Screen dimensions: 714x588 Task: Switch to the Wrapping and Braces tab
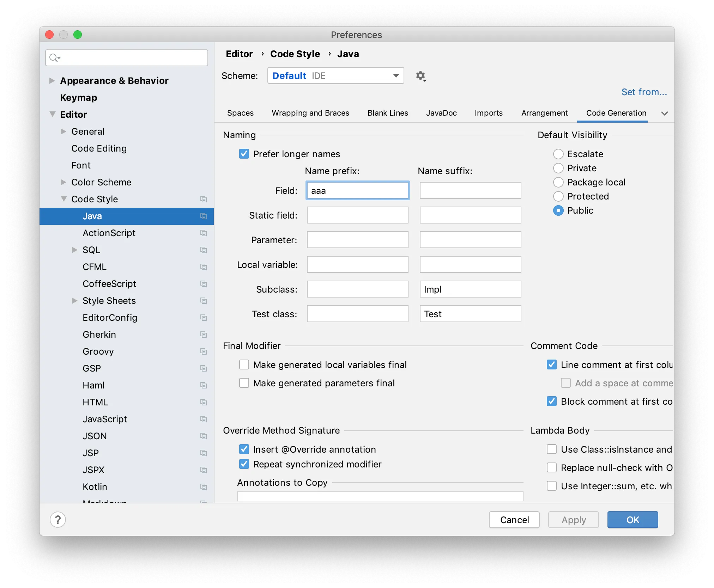tap(310, 113)
